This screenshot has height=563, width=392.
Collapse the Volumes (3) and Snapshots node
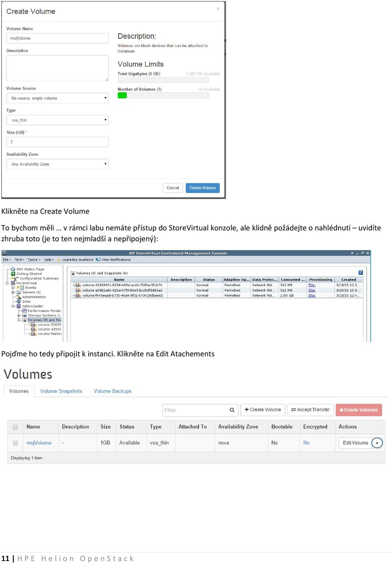point(19,320)
